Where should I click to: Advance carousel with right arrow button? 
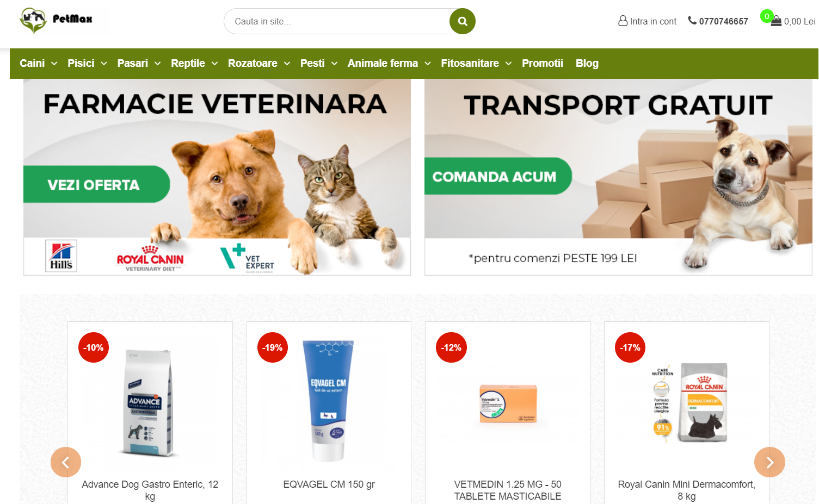click(x=769, y=462)
